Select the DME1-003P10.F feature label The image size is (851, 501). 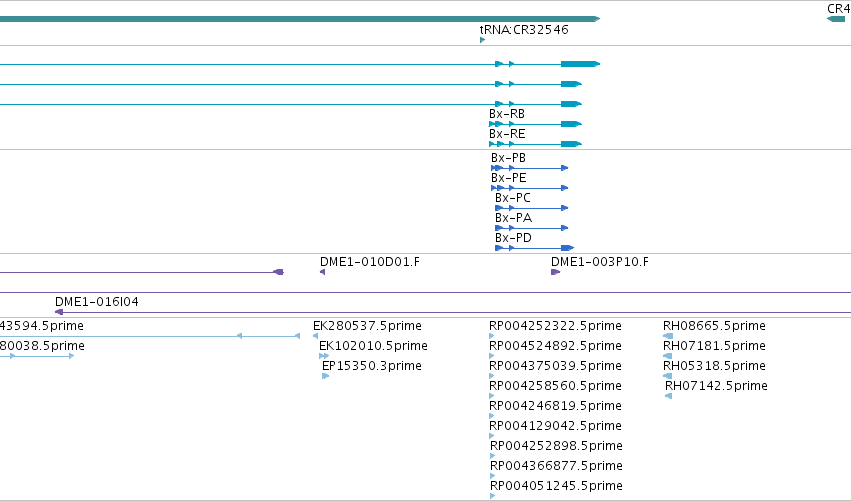(x=600, y=262)
